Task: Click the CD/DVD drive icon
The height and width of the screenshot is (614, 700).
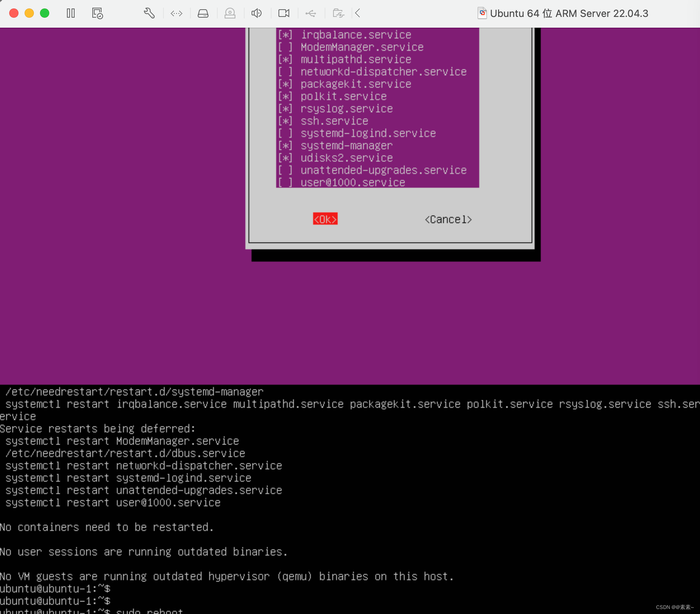Action: click(x=230, y=13)
